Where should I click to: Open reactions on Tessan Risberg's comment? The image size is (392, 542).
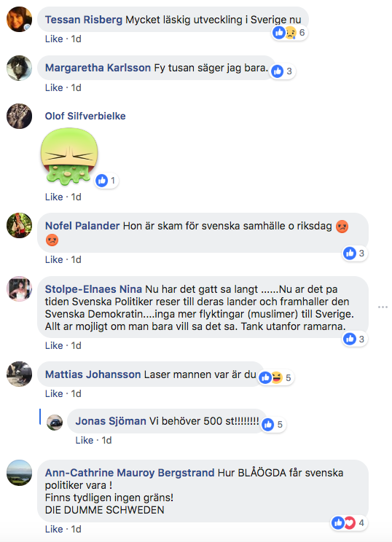[x=289, y=33]
